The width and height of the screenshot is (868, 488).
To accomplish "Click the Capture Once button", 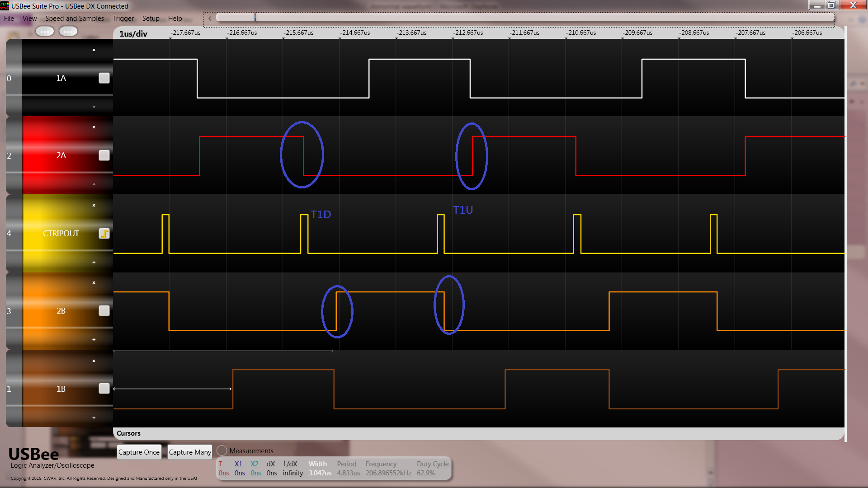I will coord(139,452).
